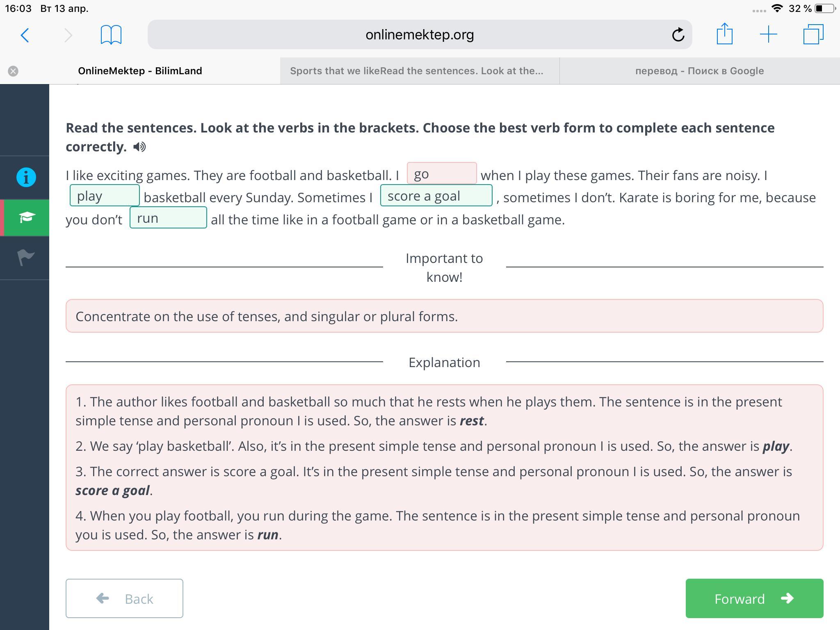Tap the onlinemektep.org address bar
Image resolution: width=840 pixels, height=630 pixels.
[x=420, y=34]
